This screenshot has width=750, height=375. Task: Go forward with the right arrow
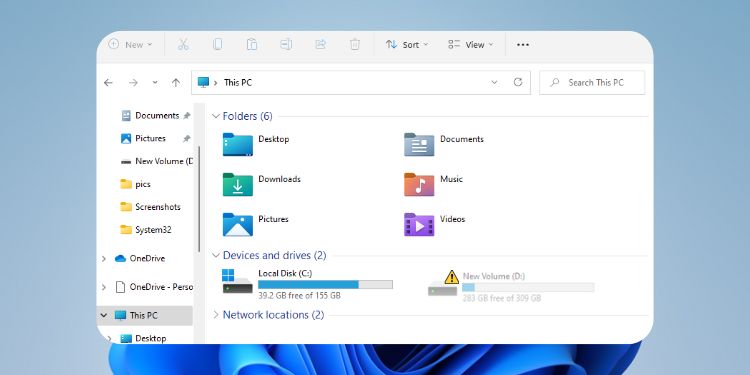pyautogui.click(x=133, y=83)
